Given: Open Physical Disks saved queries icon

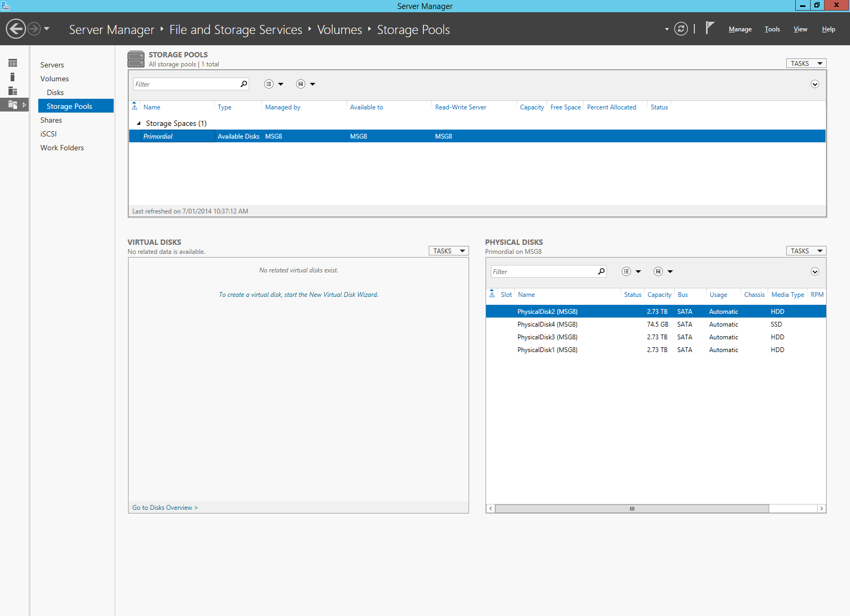Looking at the screenshot, I should click(x=658, y=271).
